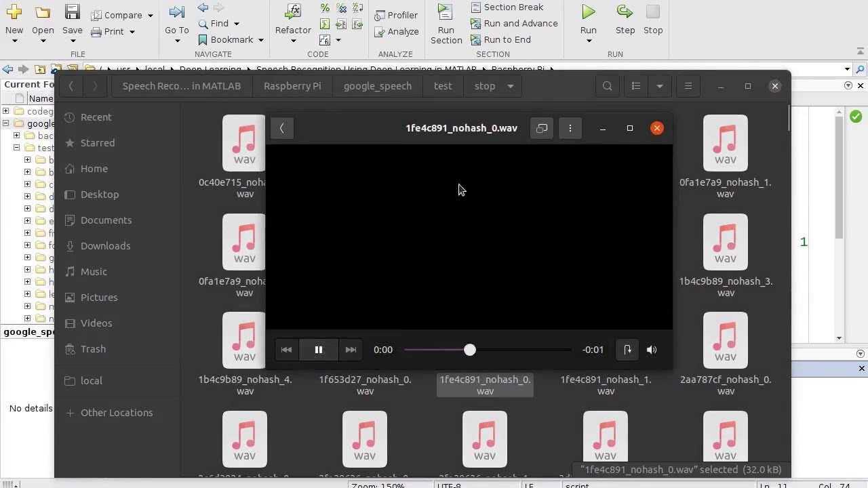Click the fixed-point fi icon

point(325,40)
